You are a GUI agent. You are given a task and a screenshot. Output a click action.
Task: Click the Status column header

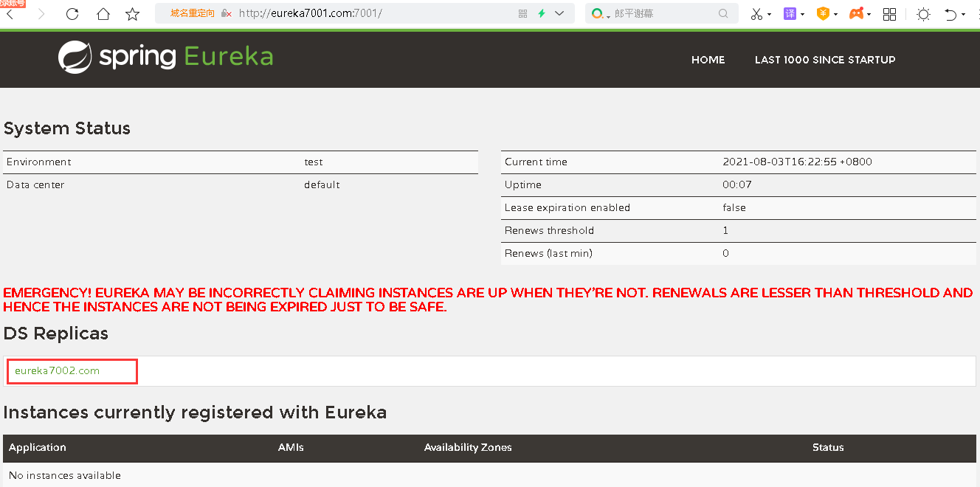click(x=828, y=447)
